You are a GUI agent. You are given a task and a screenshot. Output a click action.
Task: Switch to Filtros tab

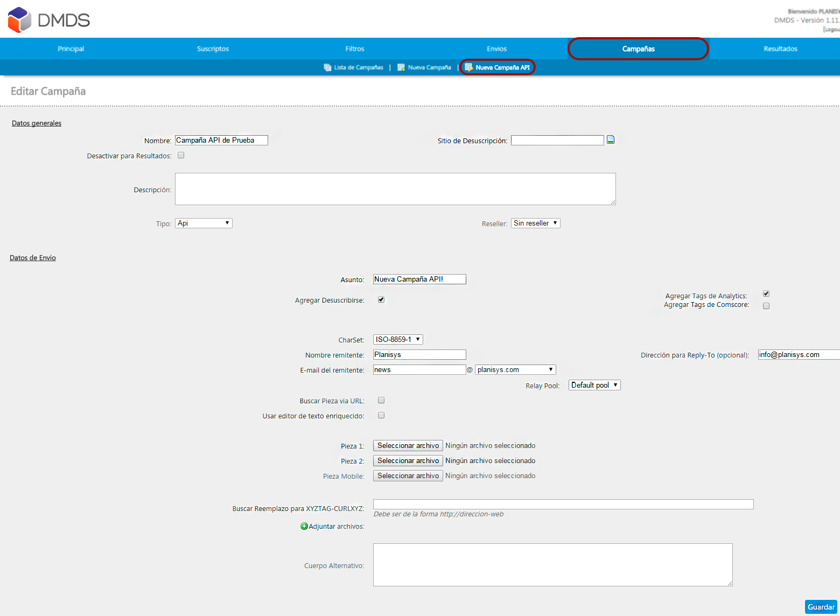[x=355, y=48]
